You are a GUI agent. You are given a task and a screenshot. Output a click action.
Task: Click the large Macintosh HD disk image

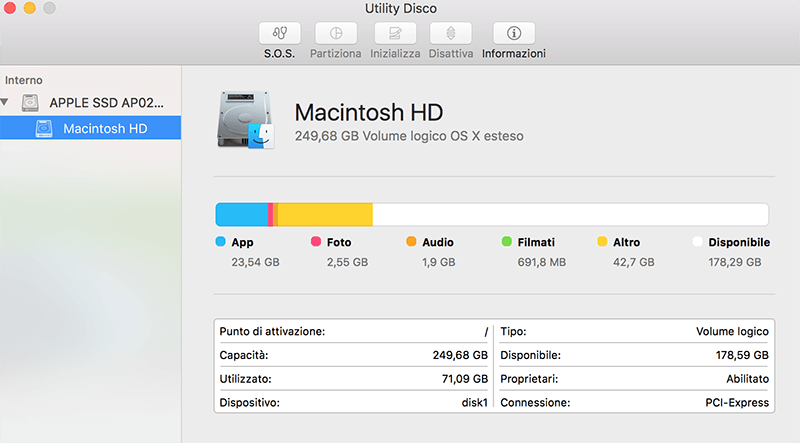point(245,121)
